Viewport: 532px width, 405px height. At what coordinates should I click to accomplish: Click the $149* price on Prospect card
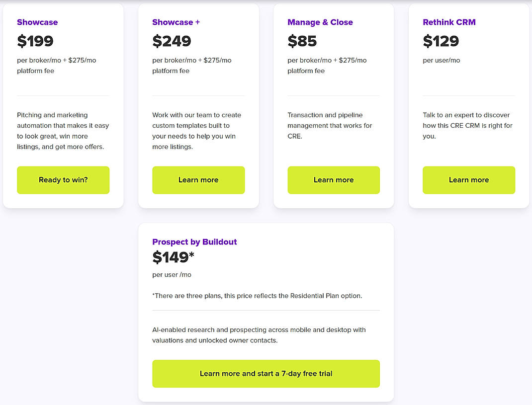(x=173, y=257)
